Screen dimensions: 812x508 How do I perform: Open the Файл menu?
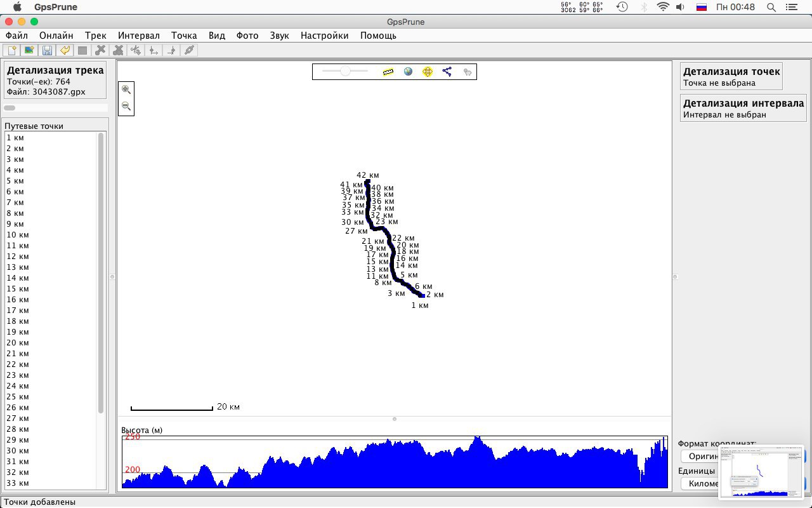tap(16, 36)
